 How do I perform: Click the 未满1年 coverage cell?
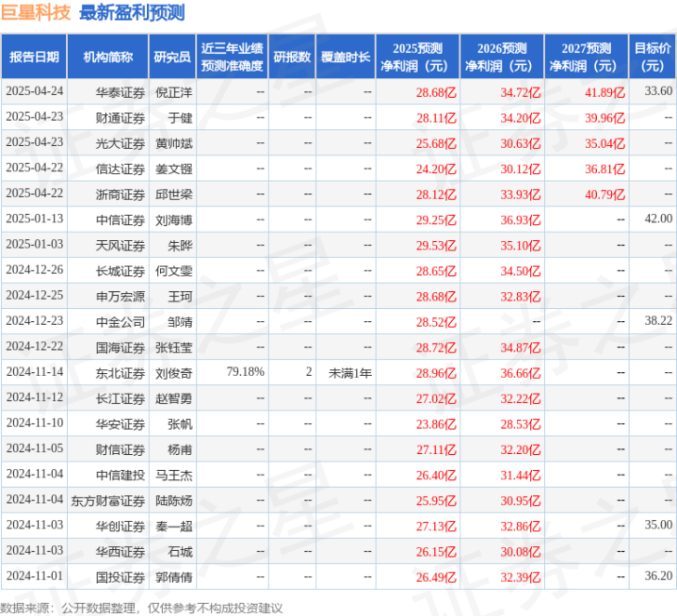coord(350,373)
